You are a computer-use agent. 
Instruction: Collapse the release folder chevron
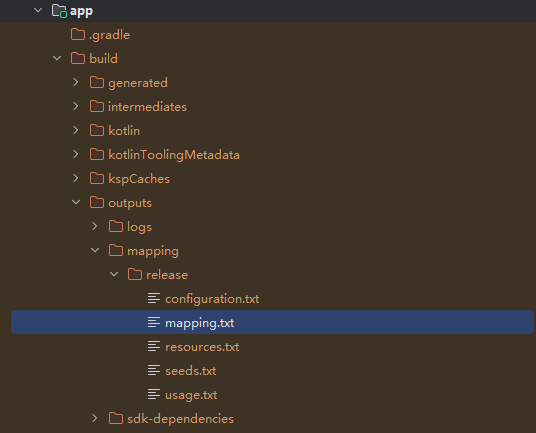[x=114, y=274]
